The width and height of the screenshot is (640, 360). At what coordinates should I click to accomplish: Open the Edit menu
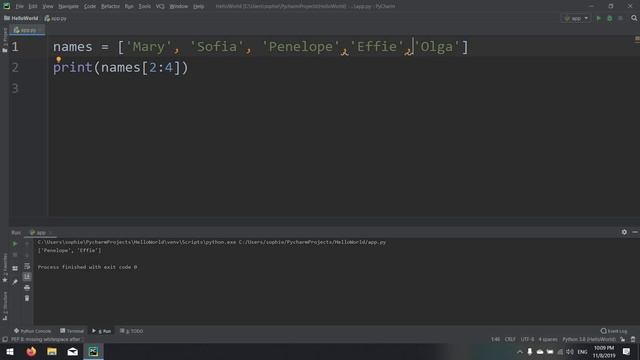(x=33, y=7)
